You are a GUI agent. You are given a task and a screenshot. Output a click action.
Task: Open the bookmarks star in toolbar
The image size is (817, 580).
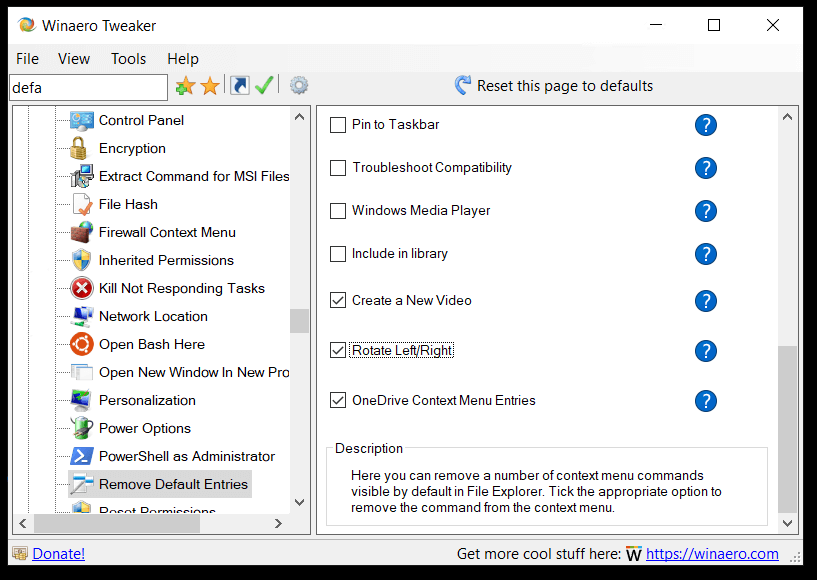[x=210, y=86]
